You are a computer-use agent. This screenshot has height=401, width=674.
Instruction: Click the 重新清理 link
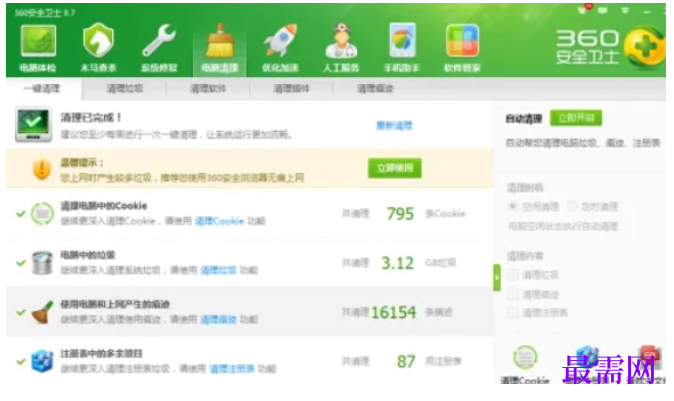394,126
